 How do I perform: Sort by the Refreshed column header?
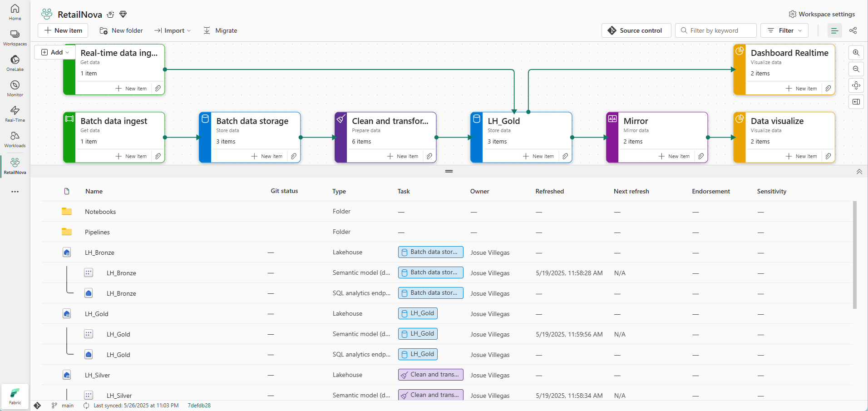(550, 191)
